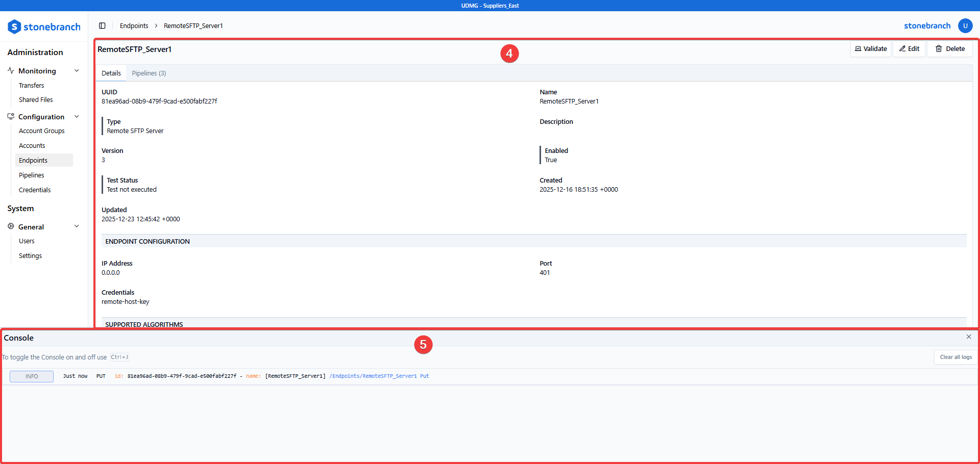Open the Endpoints breadcrumb link

[x=134, y=25]
